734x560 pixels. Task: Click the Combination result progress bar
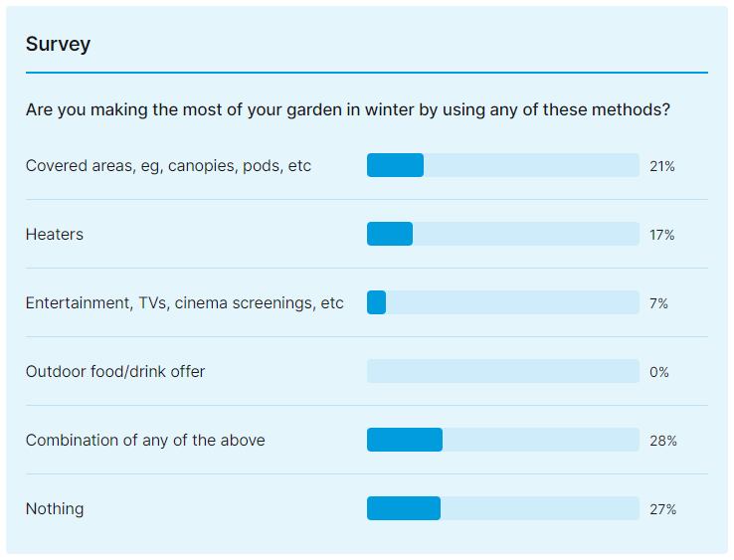point(502,441)
